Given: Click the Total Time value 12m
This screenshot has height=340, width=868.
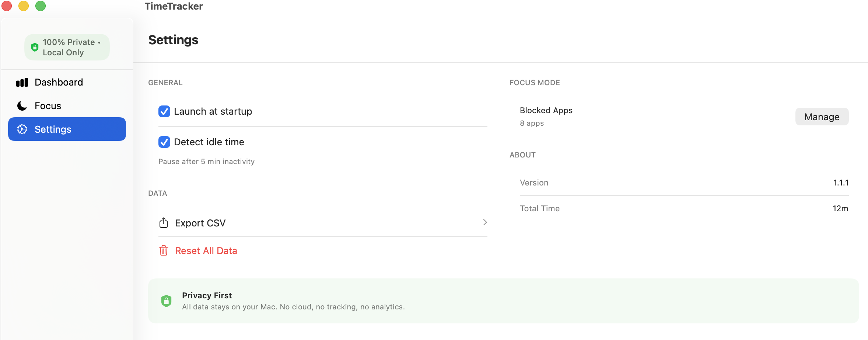Looking at the screenshot, I should tap(840, 208).
